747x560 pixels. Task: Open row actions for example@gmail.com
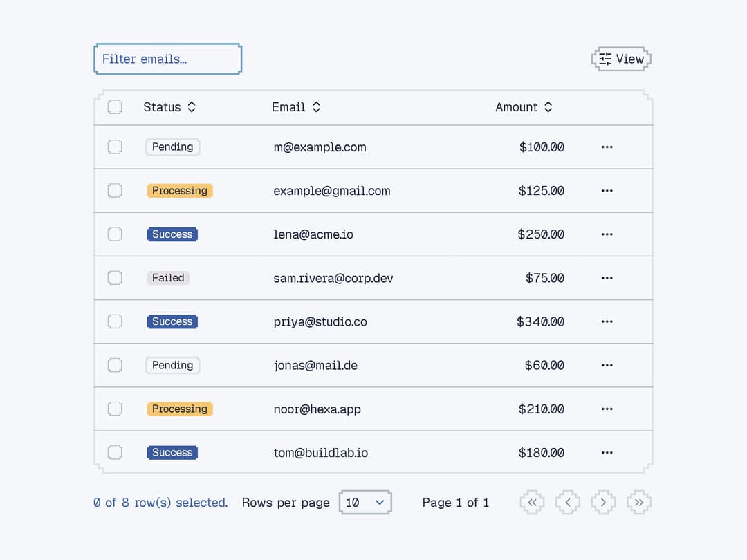tap(607, 191)
